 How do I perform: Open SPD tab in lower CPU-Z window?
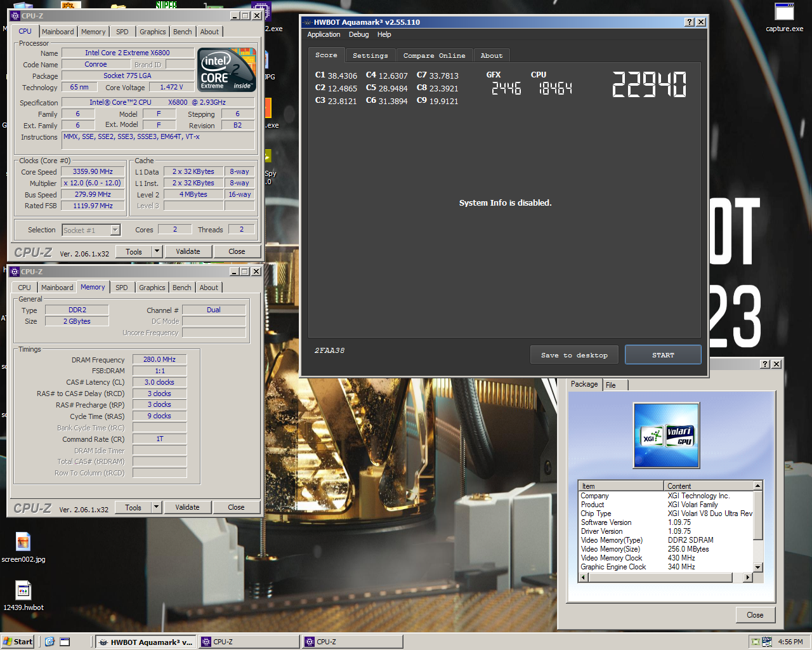(x=122, y=288)
